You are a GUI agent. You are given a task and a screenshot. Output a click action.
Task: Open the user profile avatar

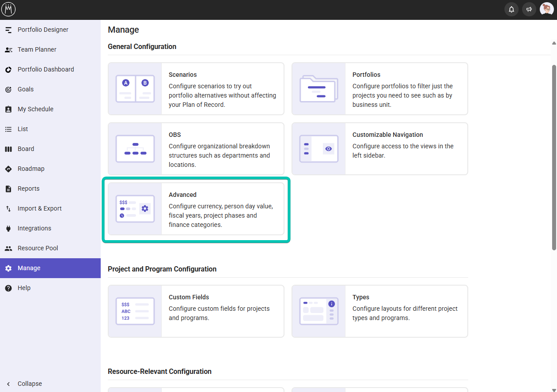pyautogui.click(x=546, y=9)
